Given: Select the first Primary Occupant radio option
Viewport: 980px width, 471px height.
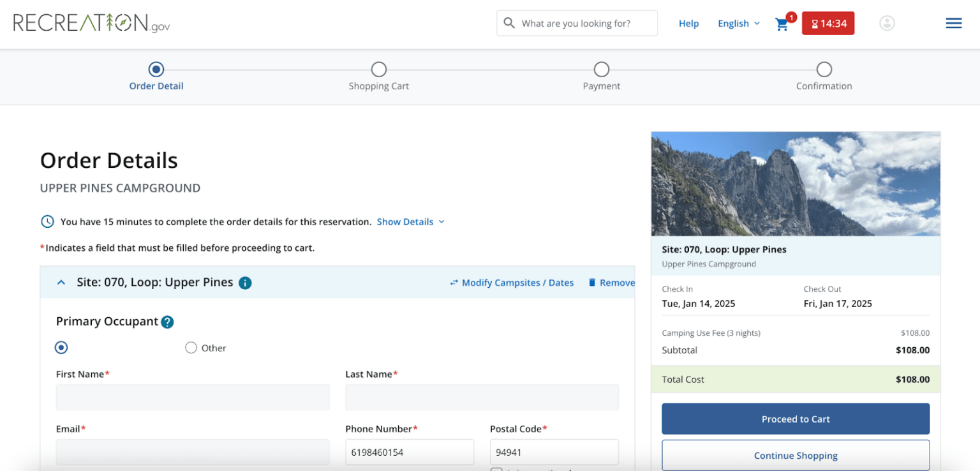Looking at the screenshot, I should (x=61, y=348).
